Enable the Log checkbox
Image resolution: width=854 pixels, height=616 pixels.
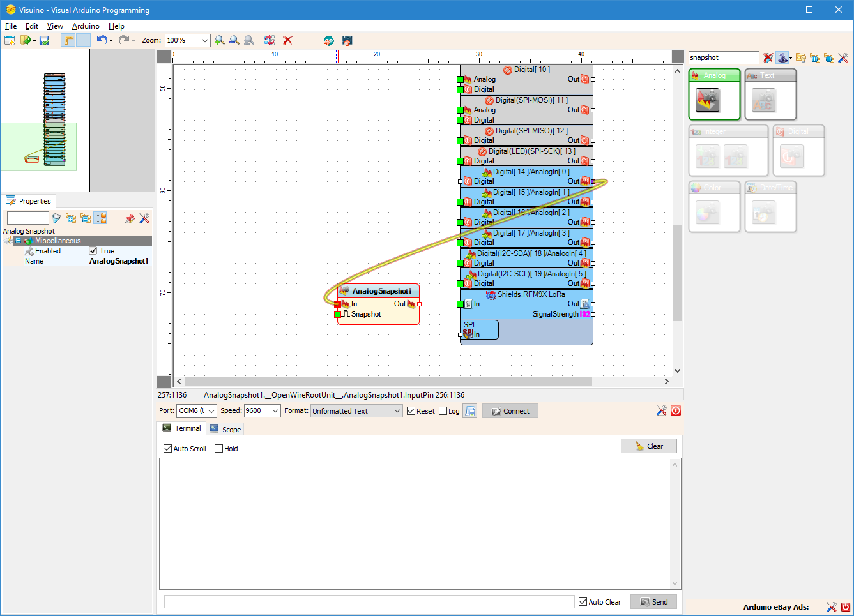point(443,411)
